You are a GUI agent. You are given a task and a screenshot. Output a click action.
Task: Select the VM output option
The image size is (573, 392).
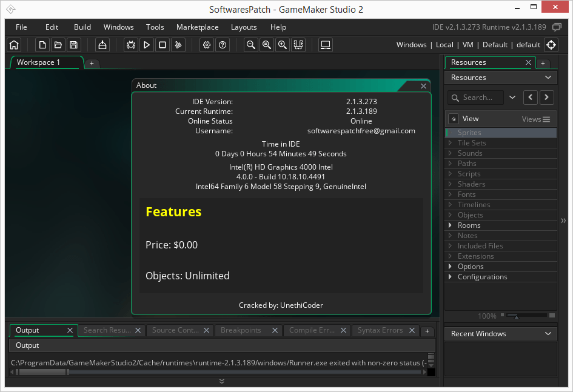(467, 45)
